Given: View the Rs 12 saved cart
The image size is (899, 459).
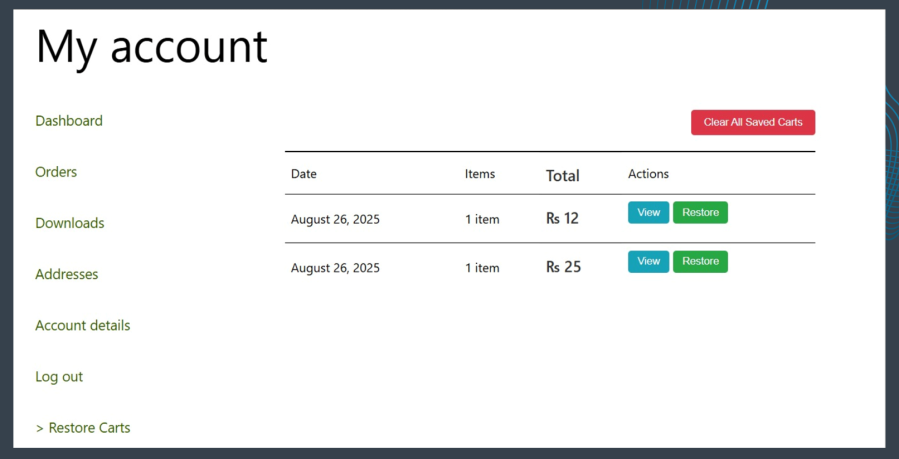Looking at the screenshot, I should (648, 213).
